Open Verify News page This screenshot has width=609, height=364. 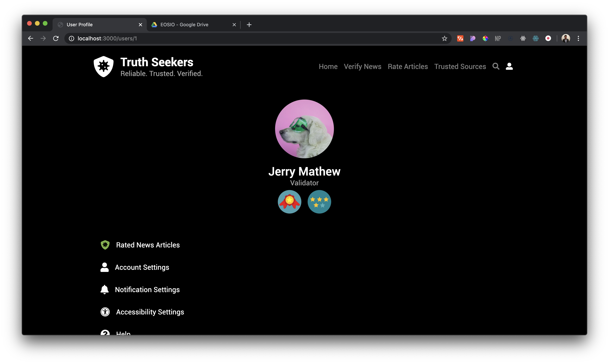click(362, 66)
